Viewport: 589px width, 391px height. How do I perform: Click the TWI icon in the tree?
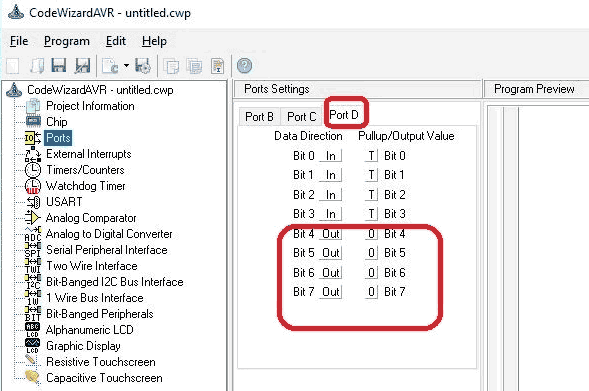[33, 266]
